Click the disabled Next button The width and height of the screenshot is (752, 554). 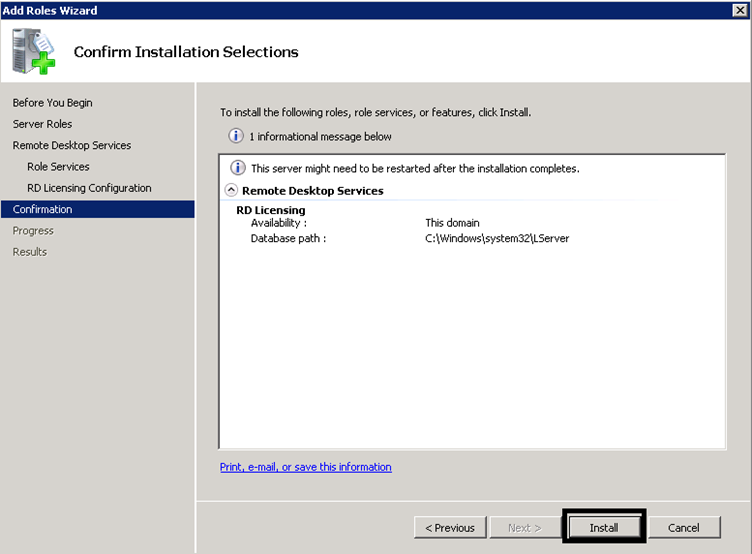click(x=525, y=528)
